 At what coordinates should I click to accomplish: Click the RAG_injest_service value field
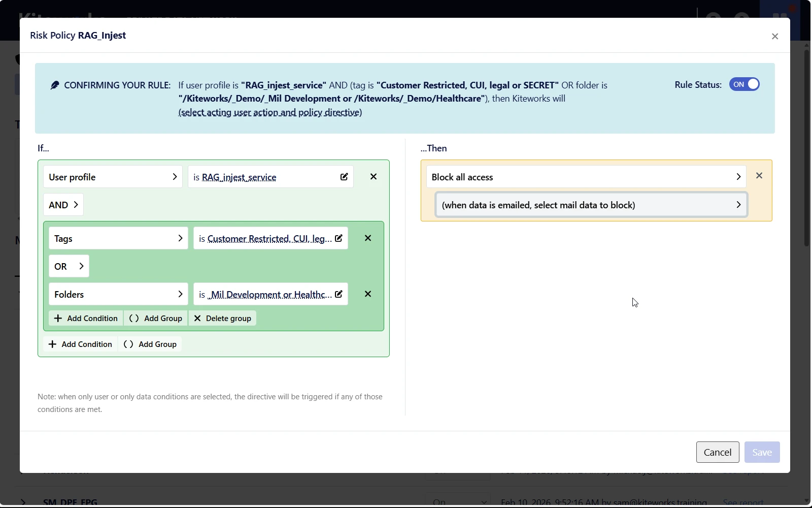(270, 177)
